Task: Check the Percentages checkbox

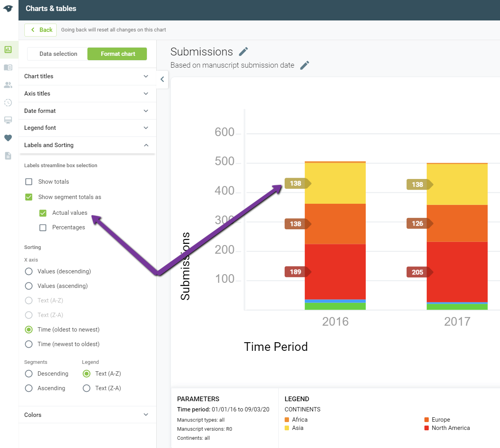Action: (43, 227)
